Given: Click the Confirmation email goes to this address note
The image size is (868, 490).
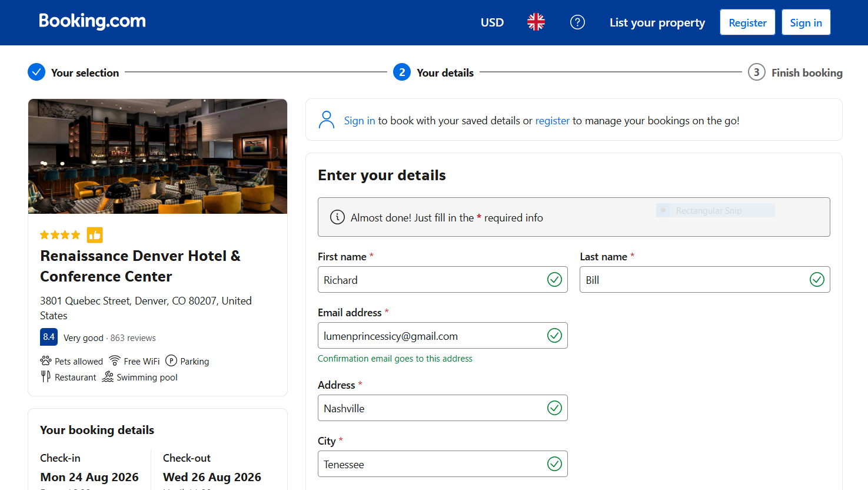Looking at the screenshot, I should point(395,359).
